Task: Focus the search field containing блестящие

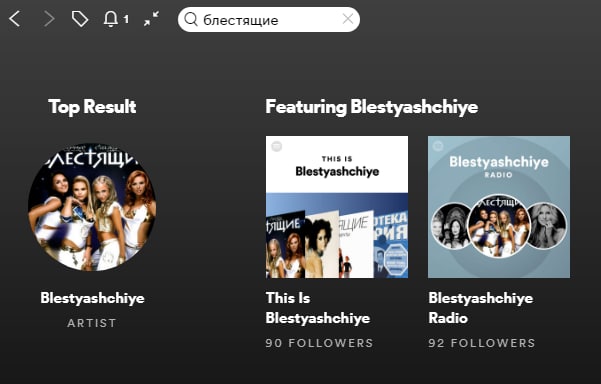Action: 269,20
